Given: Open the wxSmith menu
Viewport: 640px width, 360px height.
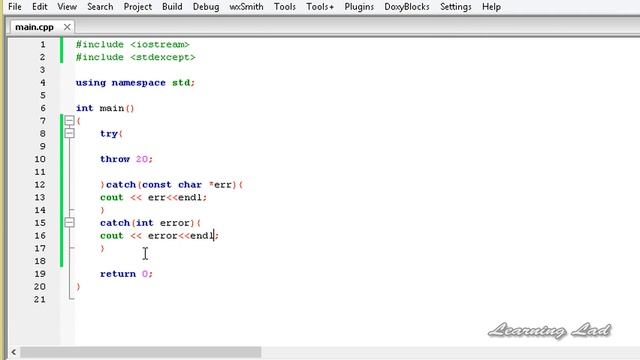Looking at the screenshot, I should 246,7.
